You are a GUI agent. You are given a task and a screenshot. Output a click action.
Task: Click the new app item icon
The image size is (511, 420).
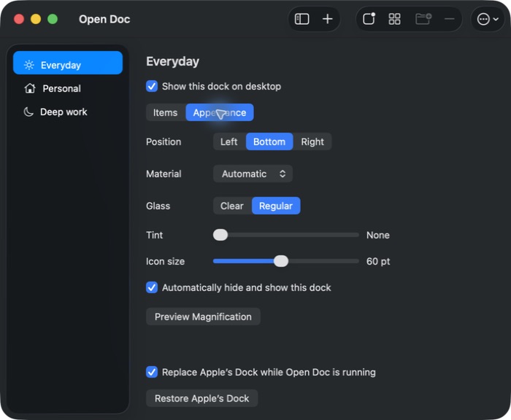(369, 19)
